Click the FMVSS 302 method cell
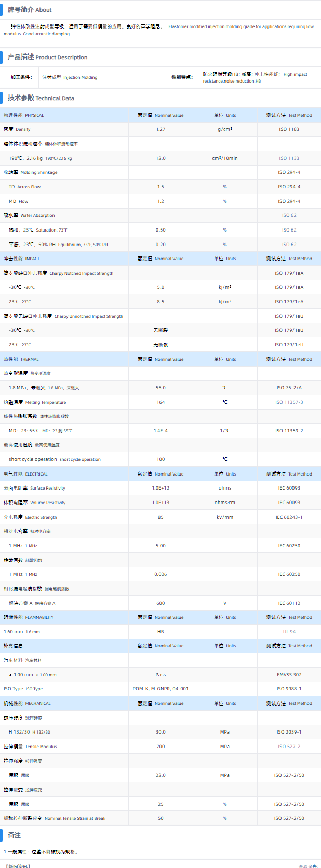The image size is (321, 868). click(289, 675)
